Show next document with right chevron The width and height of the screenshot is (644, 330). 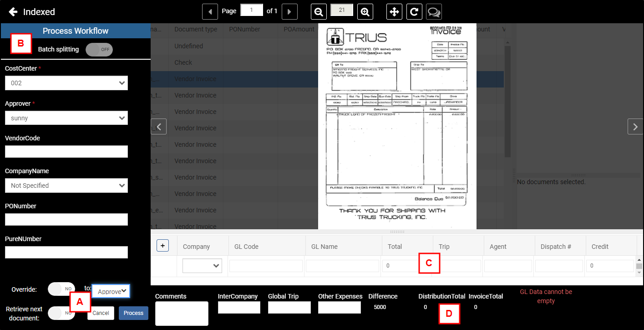pyautogui.click(x=635, y=126)
